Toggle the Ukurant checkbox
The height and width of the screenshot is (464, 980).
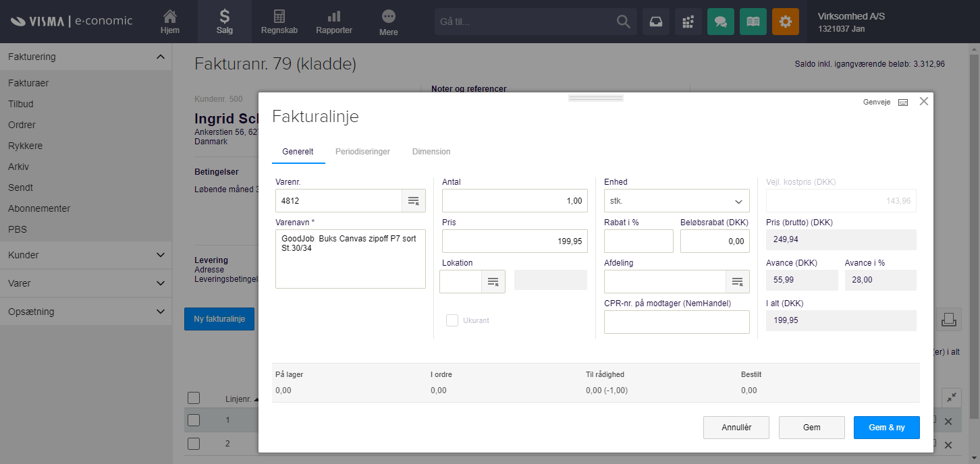[x=452, y=320]
